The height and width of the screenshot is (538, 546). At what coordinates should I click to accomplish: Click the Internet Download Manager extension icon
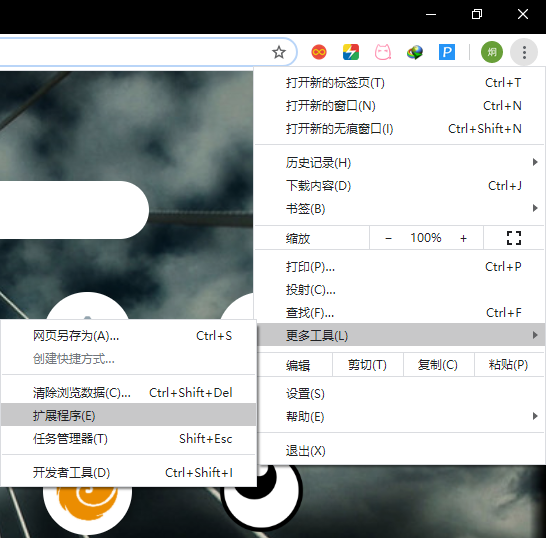(415, 52)
